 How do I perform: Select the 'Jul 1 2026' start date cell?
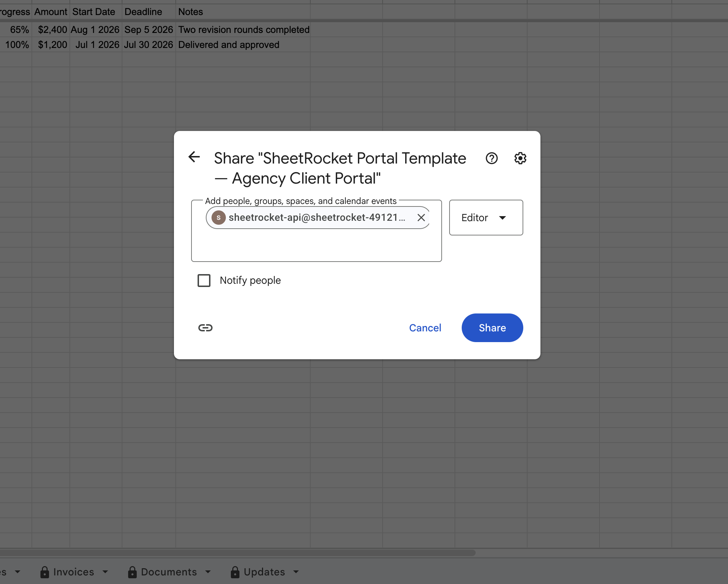click(96, 45)
